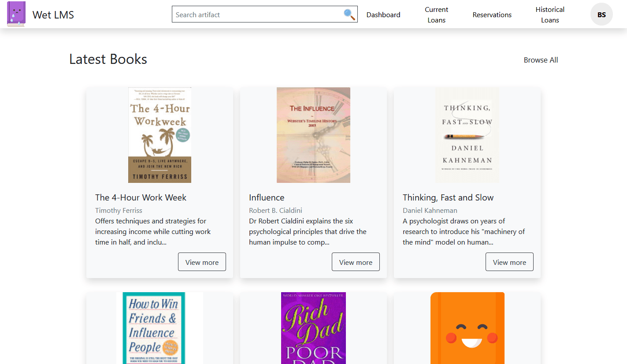Open View more for Thinking, Fast and Slow
The image size is (627, 364).
(509, 262)
